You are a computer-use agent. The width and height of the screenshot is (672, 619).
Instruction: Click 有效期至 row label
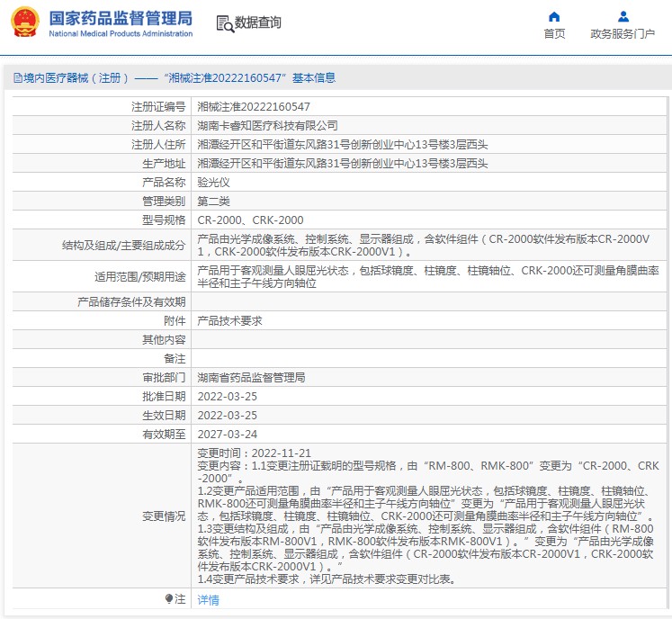pyautogui.click(x=164, y=434)
